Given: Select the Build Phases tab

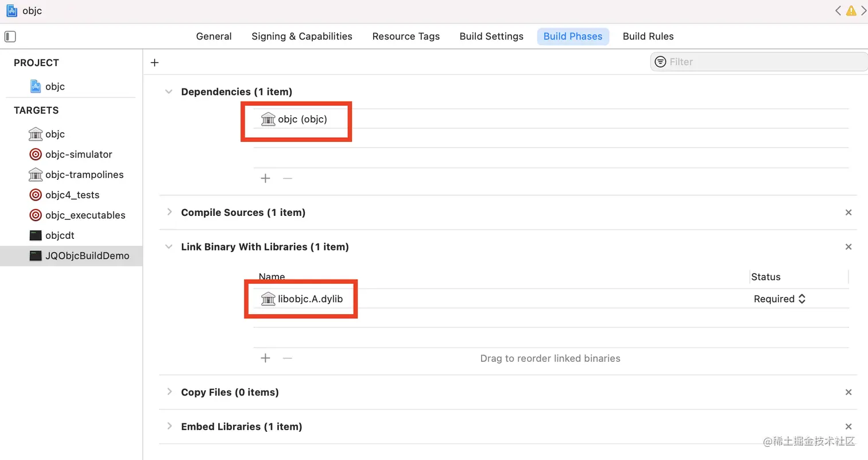Looking at the screenshot, I should (x=573, y=36).
